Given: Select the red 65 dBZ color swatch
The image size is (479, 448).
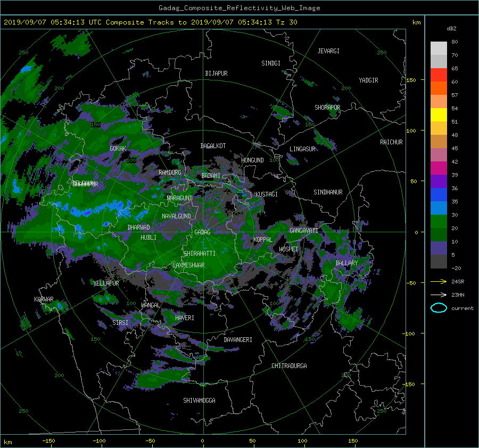Looking at the screenshot, I should click(x=439, y=75).
